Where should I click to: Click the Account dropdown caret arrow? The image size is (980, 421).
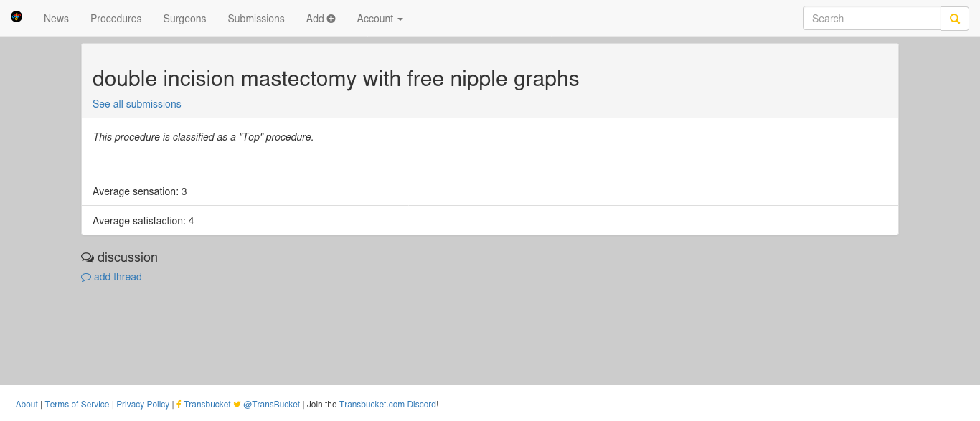click(400, 19)
